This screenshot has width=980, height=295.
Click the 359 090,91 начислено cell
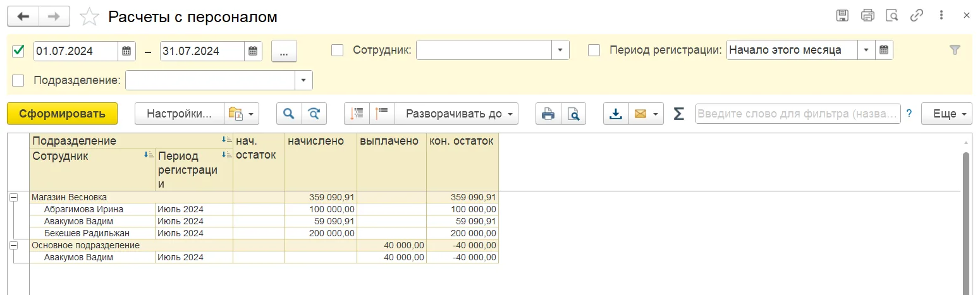[321, 197]
